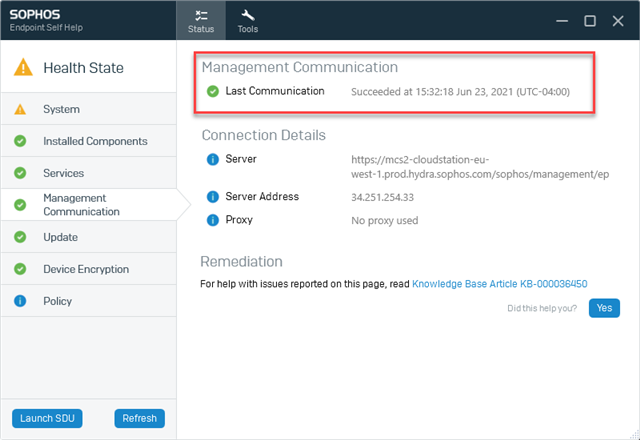Click the System warning triangle icon
640x440 pixels.
[20, 109]
